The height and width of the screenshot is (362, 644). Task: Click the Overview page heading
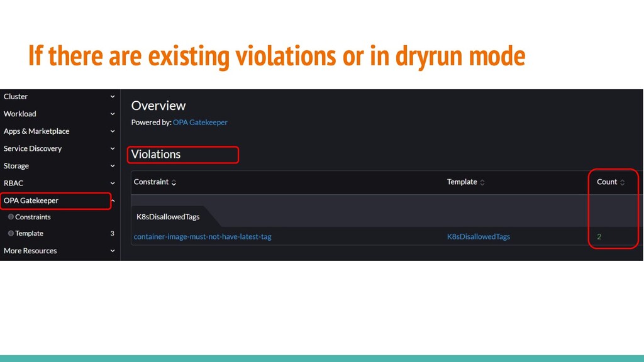(158, 106)
